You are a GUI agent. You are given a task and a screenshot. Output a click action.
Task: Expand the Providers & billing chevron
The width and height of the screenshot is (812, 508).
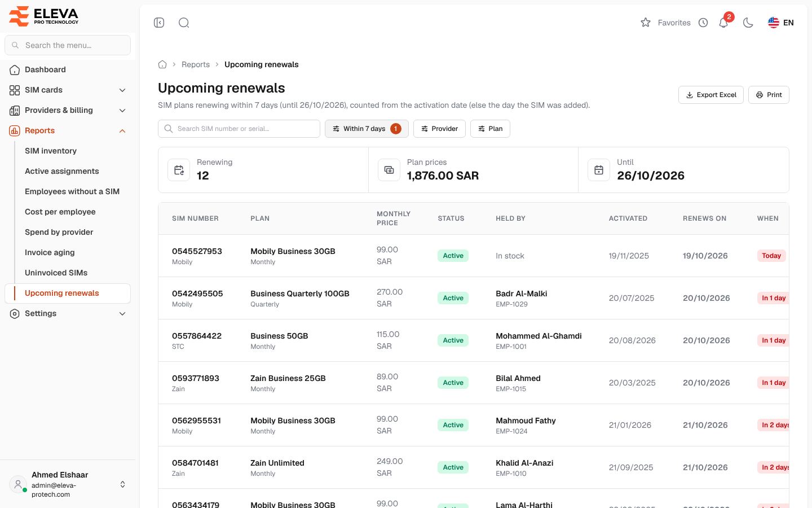coord(122,110)
